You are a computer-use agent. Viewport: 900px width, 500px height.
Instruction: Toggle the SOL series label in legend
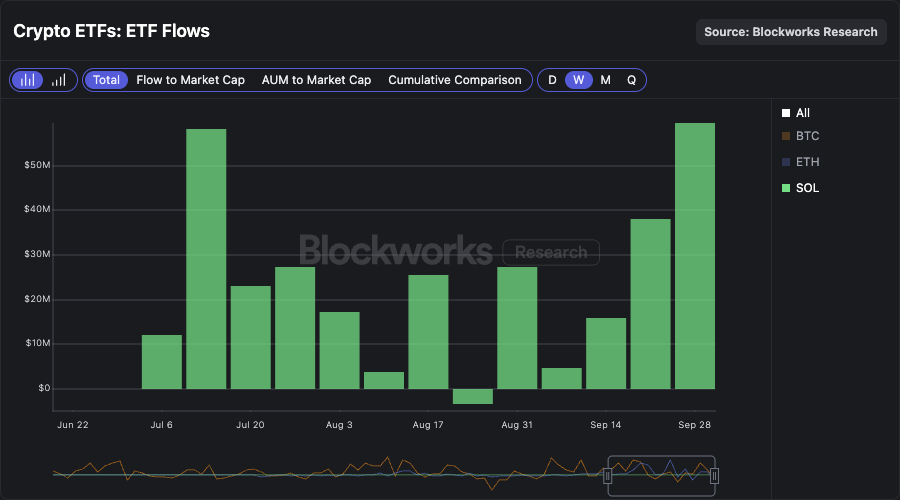807,188
